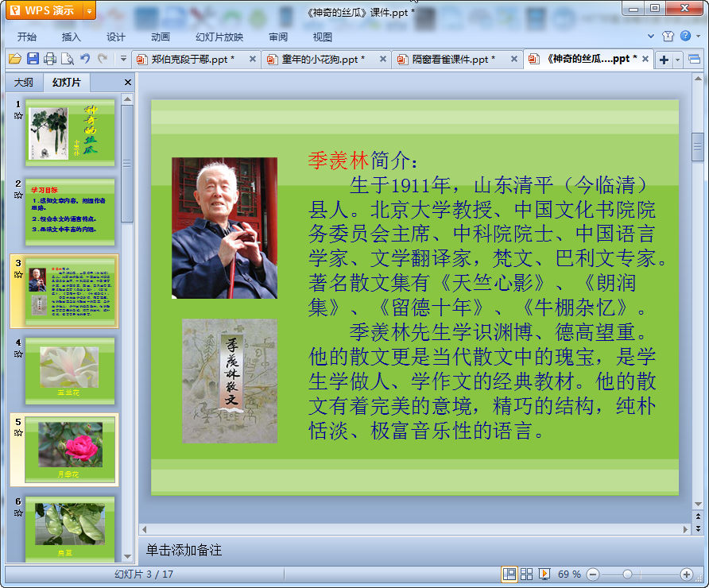Click animation star icon of slide 1
Screen dimensions: 709x588
point(18,116)
